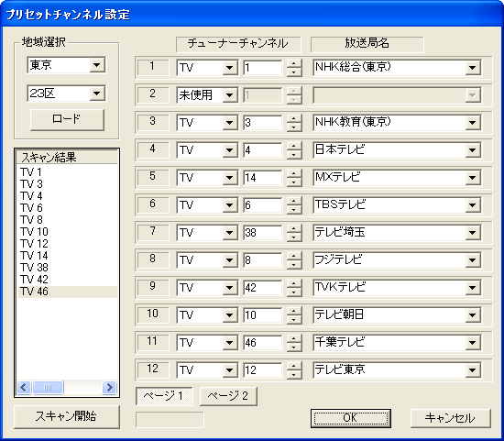Increase tuner channel for preset 1
504x441 pixels.
coord(294,63)
